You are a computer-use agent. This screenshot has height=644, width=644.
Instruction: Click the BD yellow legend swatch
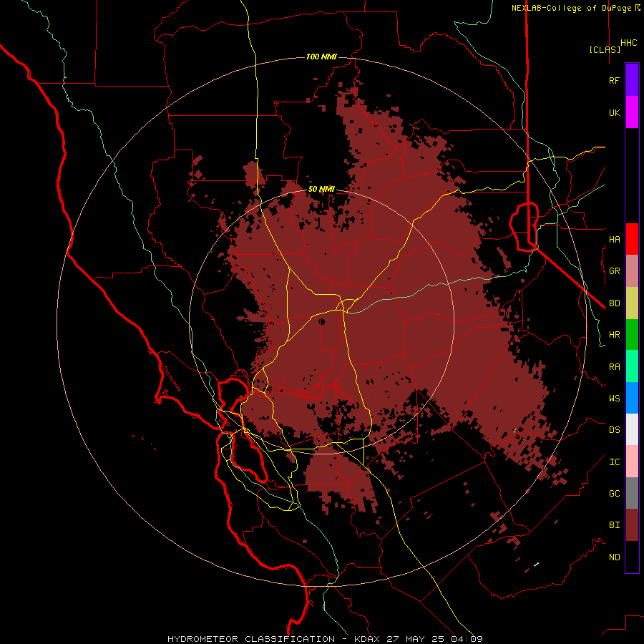[632, 303]
